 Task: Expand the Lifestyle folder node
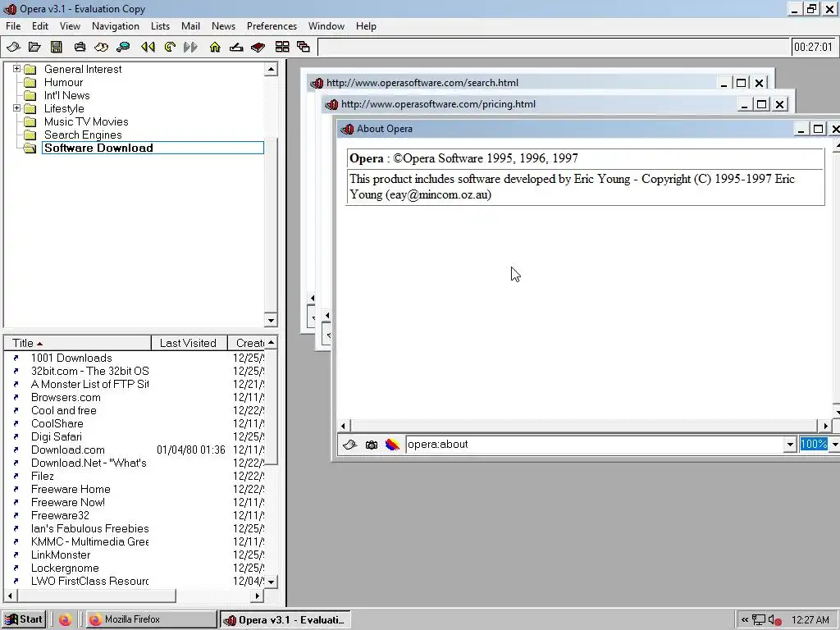(x=16, y=108)
